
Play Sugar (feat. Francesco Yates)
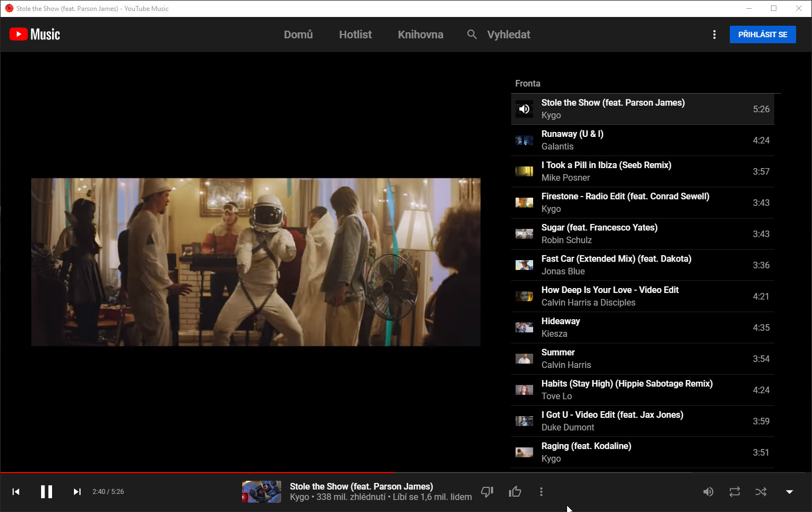coord(643,234)
